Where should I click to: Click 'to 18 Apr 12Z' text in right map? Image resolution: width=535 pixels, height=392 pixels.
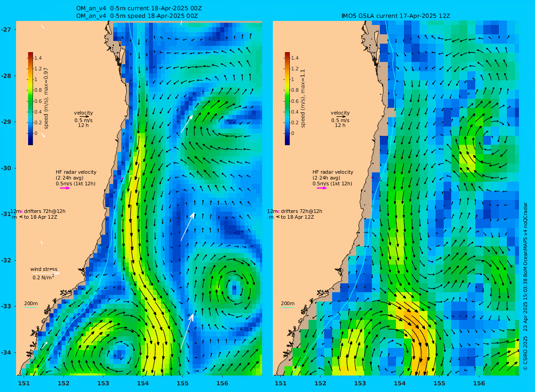298,217
